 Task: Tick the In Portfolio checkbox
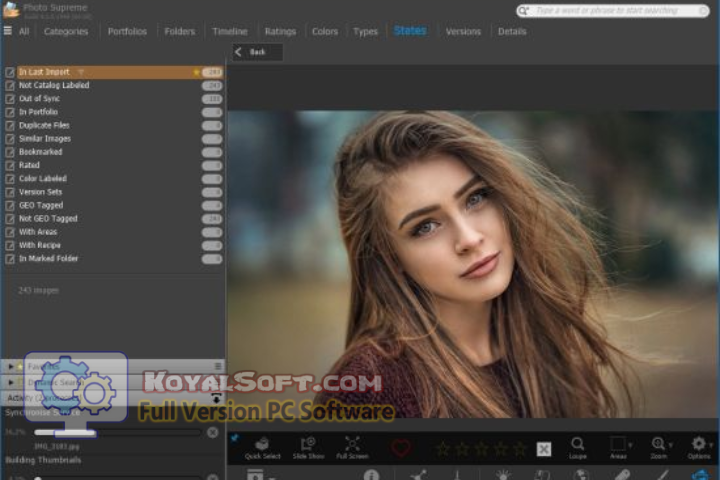[x=10, y=112]
